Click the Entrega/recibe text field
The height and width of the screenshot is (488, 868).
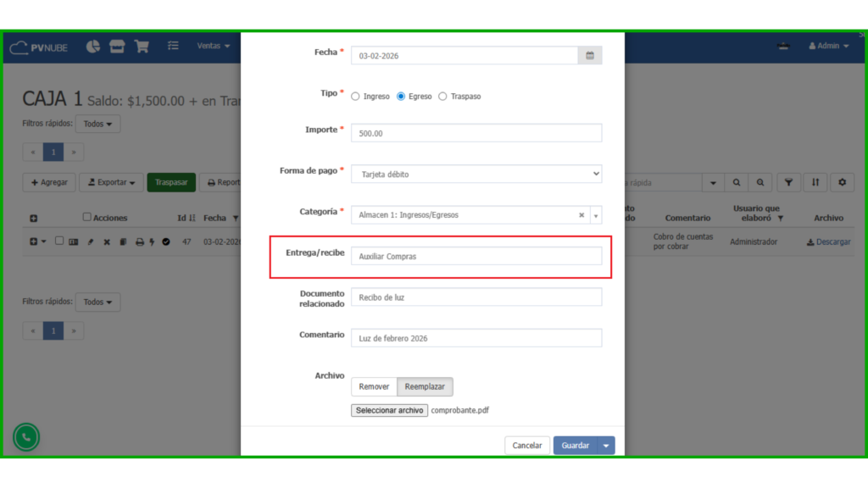(476, 256)
